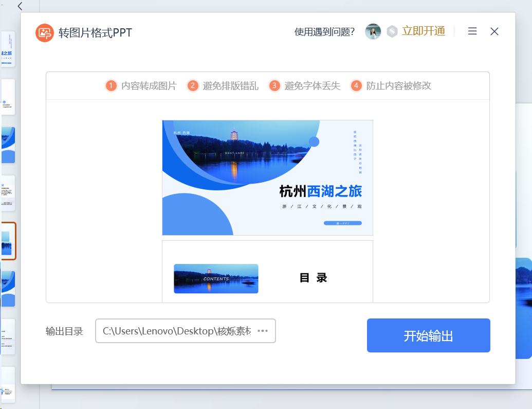Viewport: 532px width, 409px height.
Task: Click the orange number 2 step badge
Action: point(193,85)
